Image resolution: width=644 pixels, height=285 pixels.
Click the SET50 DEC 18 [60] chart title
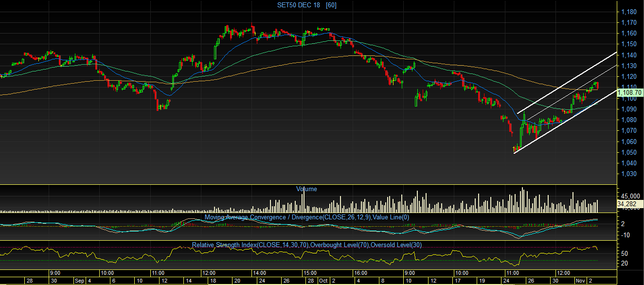coord(307,5)
